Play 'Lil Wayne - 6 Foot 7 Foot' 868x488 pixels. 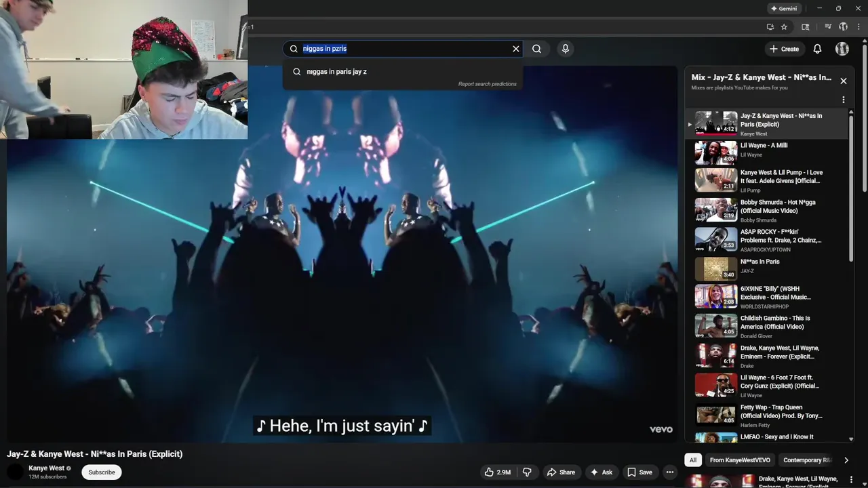click(x=767, y=386)
